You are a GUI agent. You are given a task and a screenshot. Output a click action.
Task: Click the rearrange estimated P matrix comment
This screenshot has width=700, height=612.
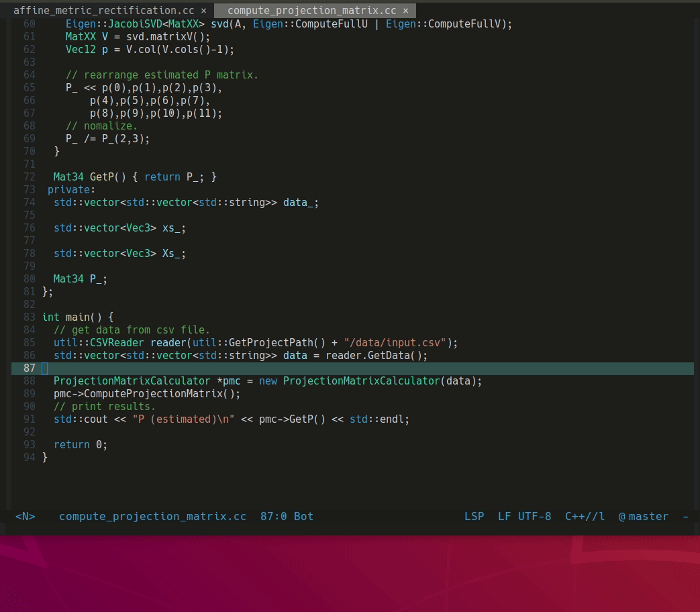[162, 75]
